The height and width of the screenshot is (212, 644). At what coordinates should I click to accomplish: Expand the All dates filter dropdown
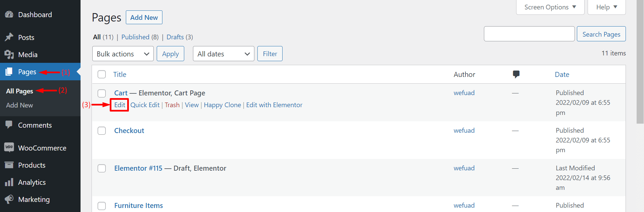click(x=224, y=54)
